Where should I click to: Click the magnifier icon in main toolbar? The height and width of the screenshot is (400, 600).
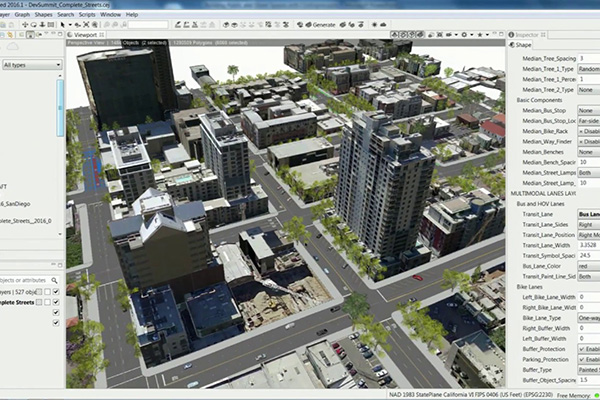tap(95, 24)
